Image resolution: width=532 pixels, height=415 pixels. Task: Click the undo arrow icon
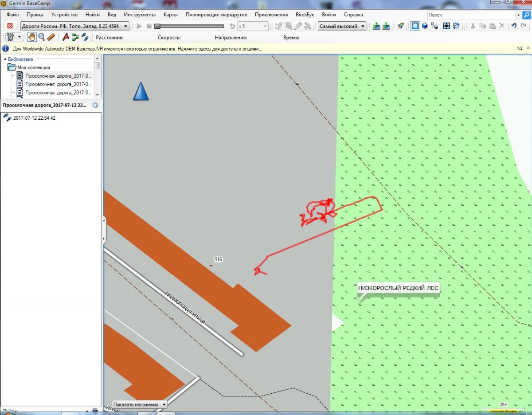[514, 26]
